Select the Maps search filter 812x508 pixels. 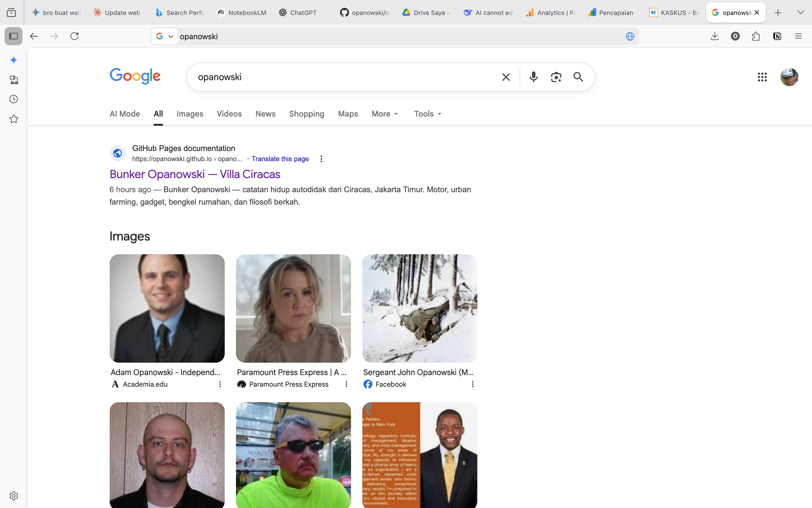pos(348,114)
